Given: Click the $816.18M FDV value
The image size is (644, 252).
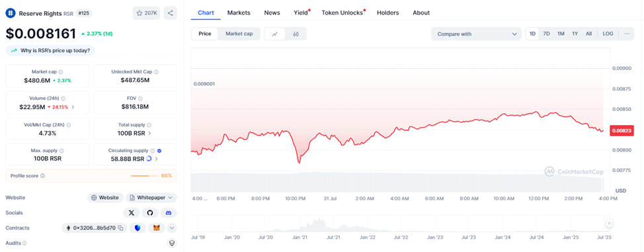Looking at the screenshot, I should [x=135, y=107].
